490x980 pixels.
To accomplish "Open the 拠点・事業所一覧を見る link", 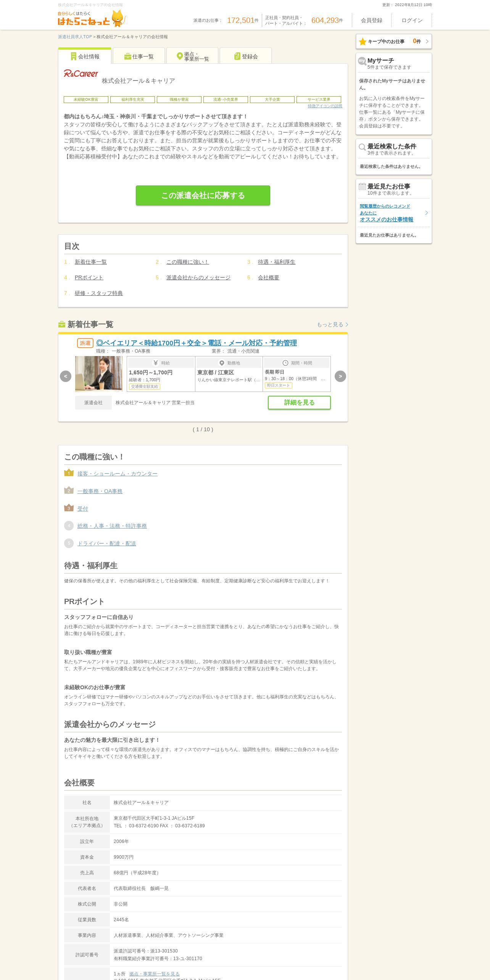I will (x=155, y=974).
